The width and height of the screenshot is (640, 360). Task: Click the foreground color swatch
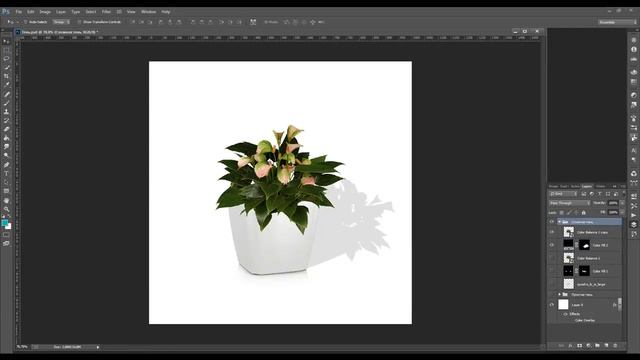point(4,223)
